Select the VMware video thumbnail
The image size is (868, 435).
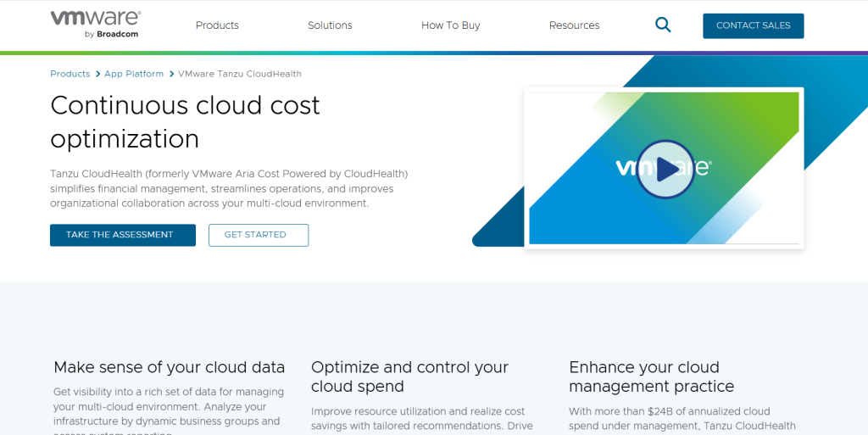point(664,168)
